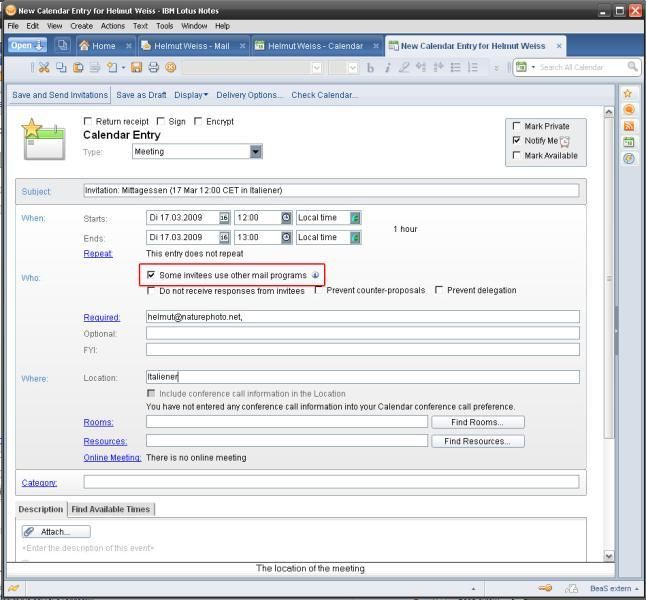
Task: Click the bulleted list toolbar icon
Action: click(x=455, y=68)
